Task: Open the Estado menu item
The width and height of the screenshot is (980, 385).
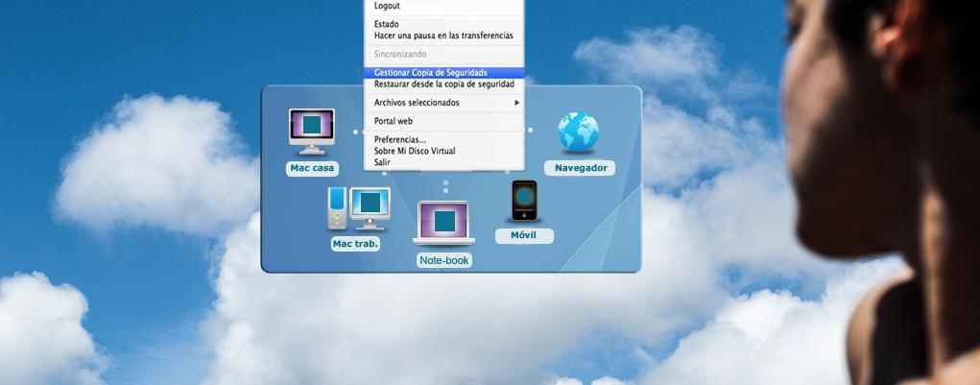Action: (387, 24)
